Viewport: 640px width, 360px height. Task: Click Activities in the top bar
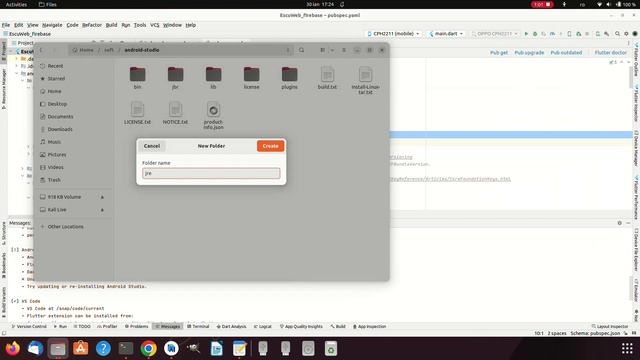(x=16, y=4)
